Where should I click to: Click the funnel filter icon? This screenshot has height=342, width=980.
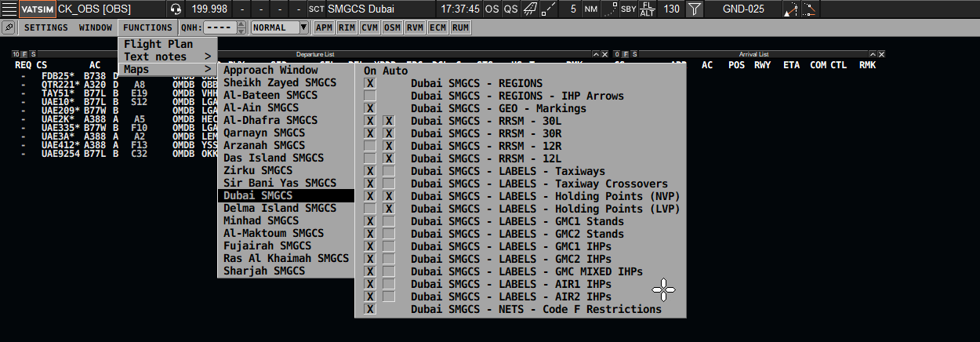point(695,9)
